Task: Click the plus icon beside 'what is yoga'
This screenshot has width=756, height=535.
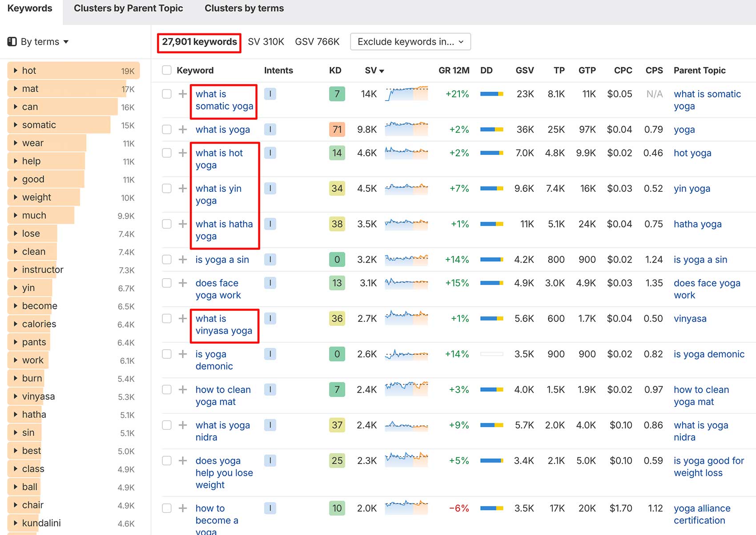Action: 182,130
